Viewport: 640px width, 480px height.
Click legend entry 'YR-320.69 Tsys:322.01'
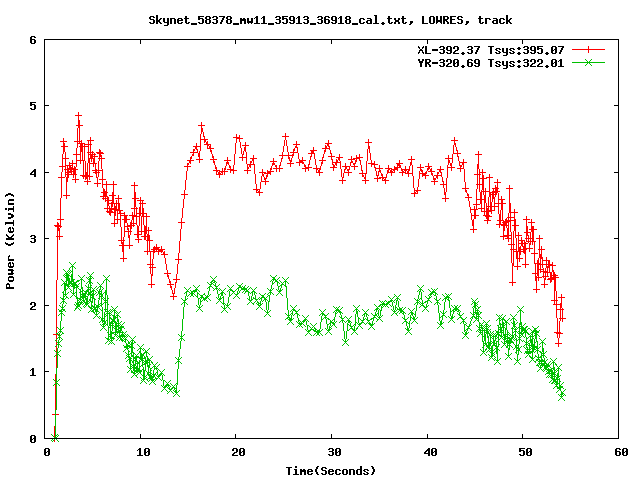click(491, 63)
